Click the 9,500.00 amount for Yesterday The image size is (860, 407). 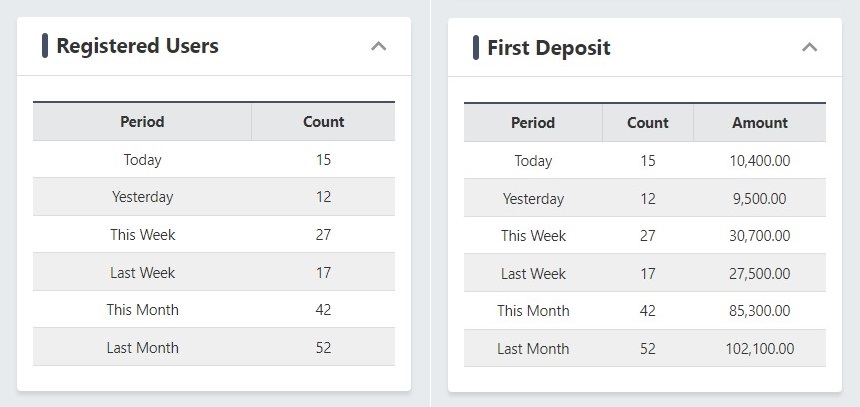(x=760, y=198)
